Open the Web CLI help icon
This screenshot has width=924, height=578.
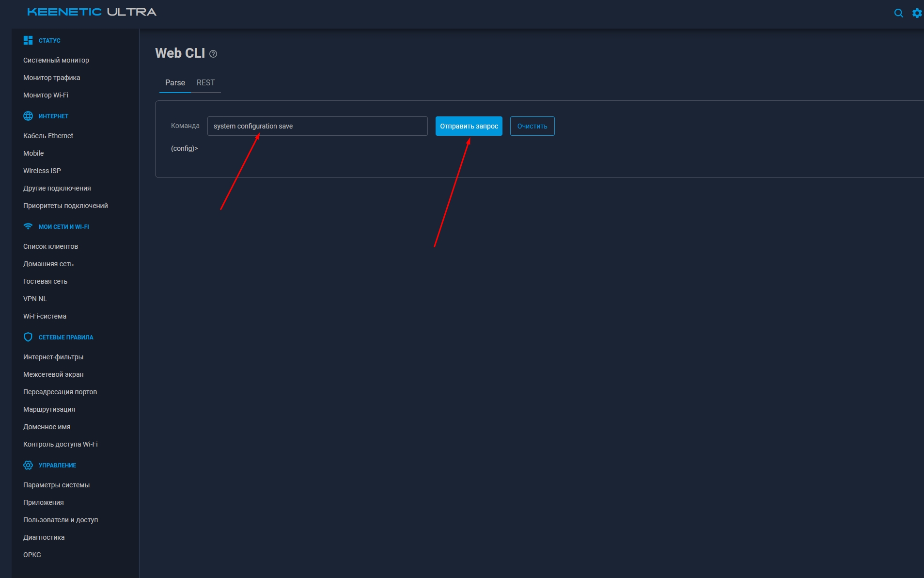click(x=213, y=54)
